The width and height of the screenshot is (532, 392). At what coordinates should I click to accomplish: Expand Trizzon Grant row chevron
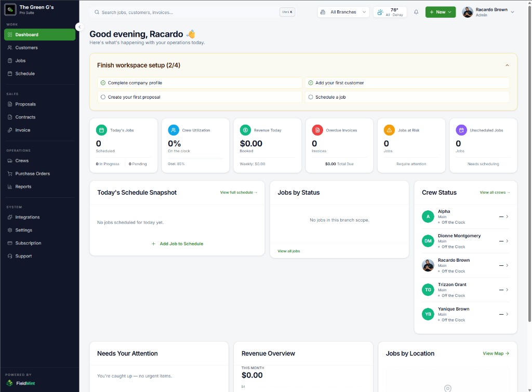[x=507, y=290]
